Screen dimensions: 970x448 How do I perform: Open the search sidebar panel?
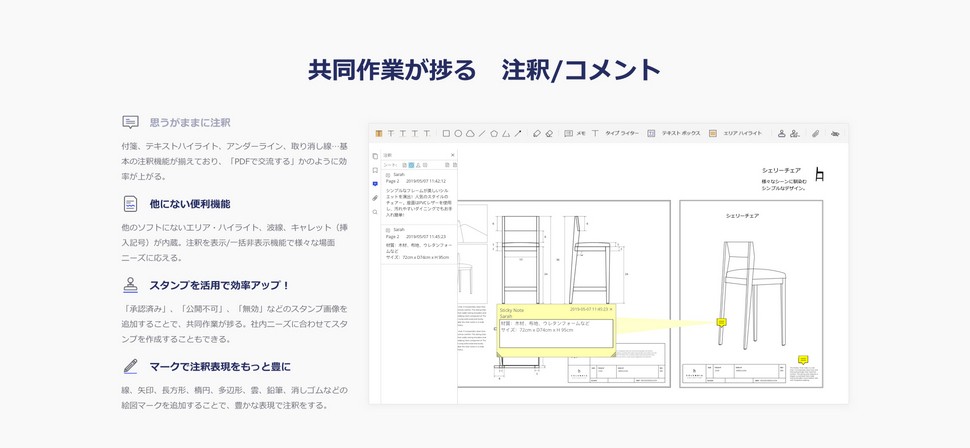375,212
